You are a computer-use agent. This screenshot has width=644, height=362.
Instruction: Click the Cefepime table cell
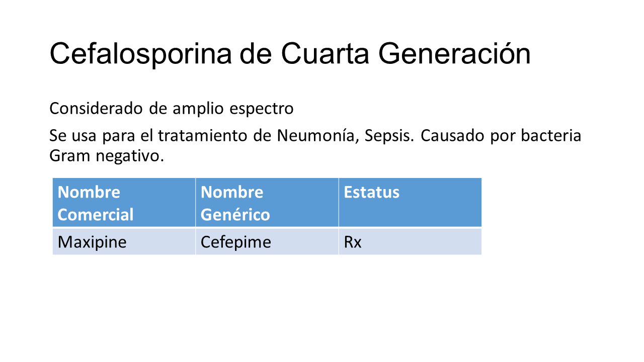[x=267, y=242]
